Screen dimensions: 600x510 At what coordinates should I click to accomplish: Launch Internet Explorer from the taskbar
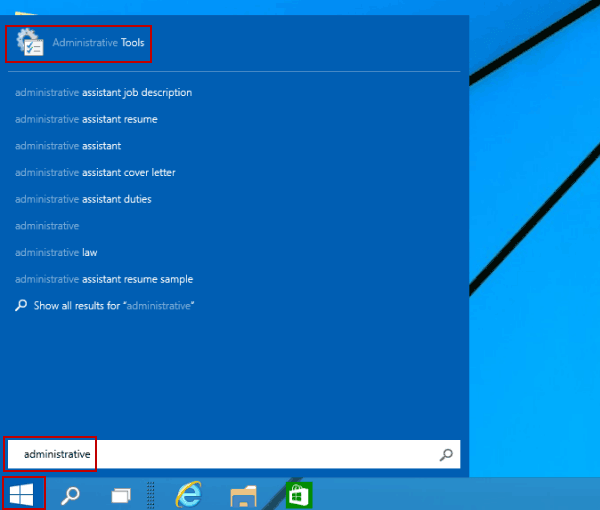pos(189,495)
